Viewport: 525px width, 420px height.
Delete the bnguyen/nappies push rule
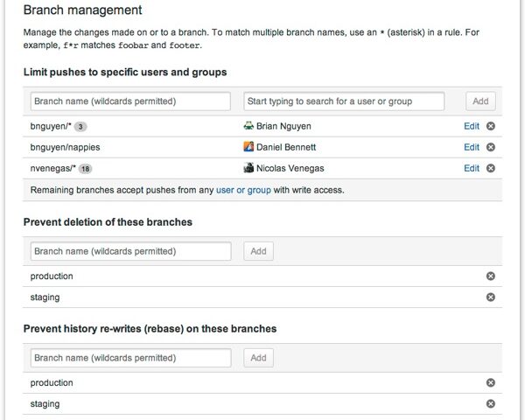tap(490, 147)
